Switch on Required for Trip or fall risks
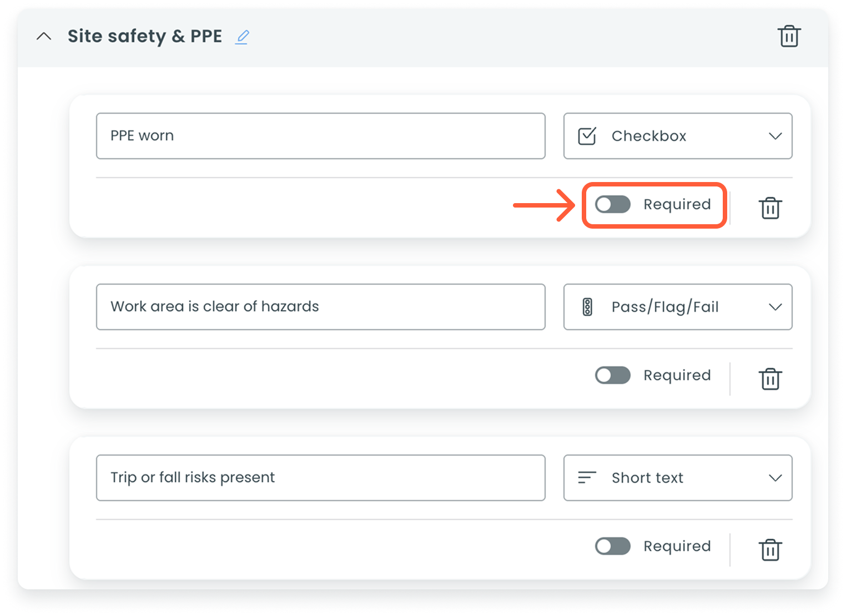Viewport: 846px width, 616px height. [x=613, y=546]
